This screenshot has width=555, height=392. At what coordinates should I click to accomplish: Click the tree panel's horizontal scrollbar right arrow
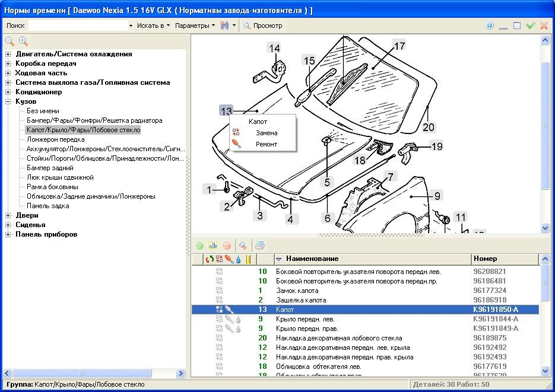point(181,373)
